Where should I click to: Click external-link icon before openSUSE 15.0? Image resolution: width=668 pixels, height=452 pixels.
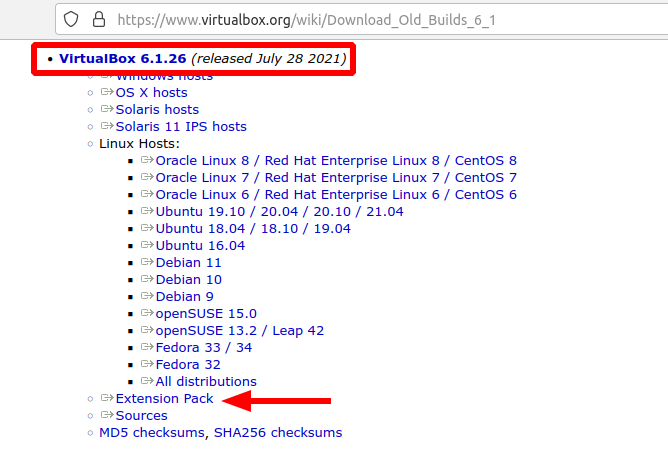click(x=147, y=313)
